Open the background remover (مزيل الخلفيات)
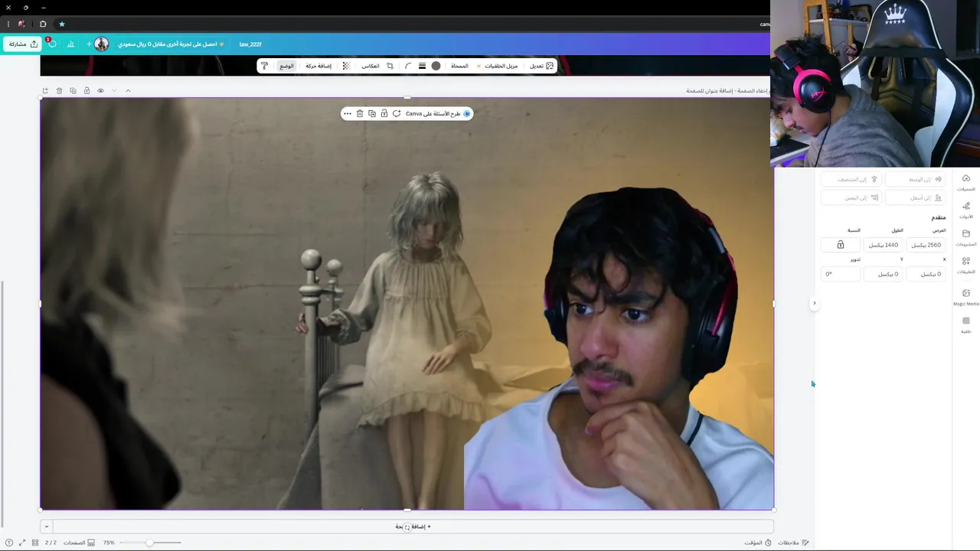The height and width of the screenshot is (551, 980). tap(497, 66)
